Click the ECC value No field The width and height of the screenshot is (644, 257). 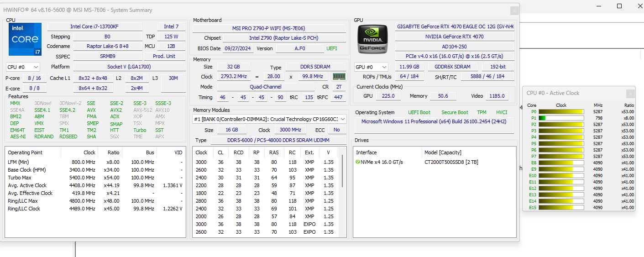coord(337,130)
